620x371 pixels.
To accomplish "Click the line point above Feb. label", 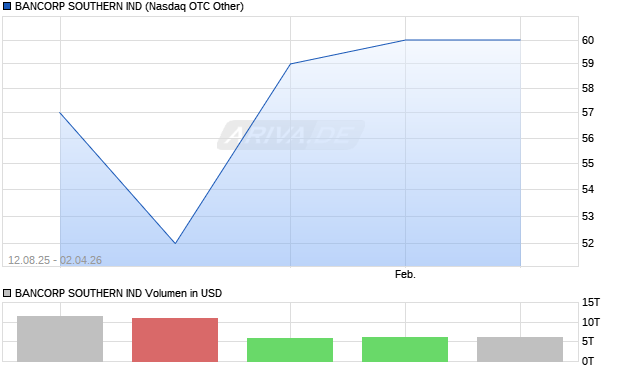I will tap(405, 40).
